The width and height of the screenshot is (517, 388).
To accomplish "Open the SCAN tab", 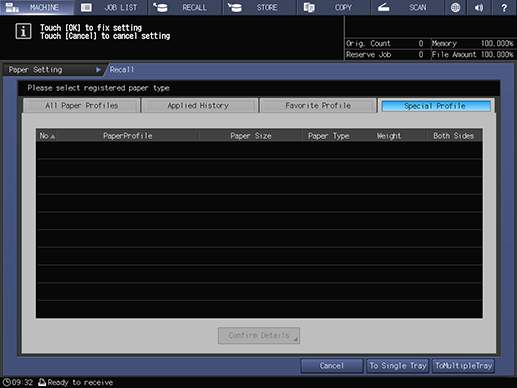I will point(408,7).
